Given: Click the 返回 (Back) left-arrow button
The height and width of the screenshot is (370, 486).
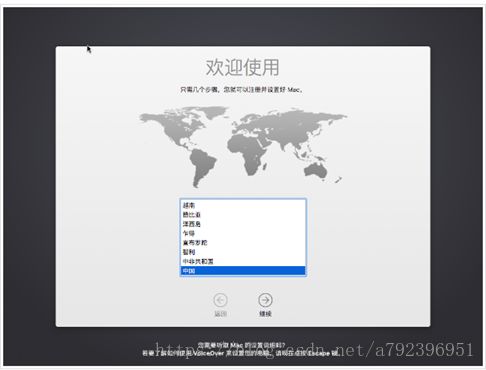Looking at the screenshot, I should pyautogui.click(x=220, y=300).
